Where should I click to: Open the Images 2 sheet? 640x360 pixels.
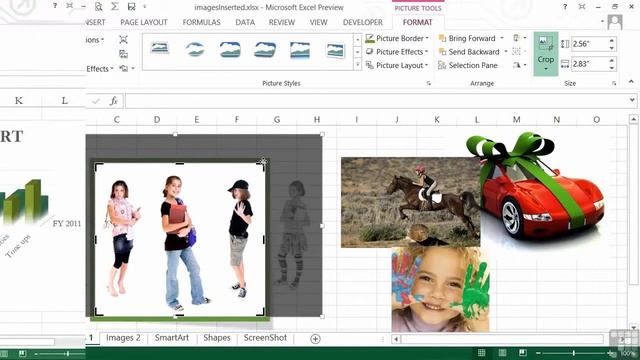point(123,338)
